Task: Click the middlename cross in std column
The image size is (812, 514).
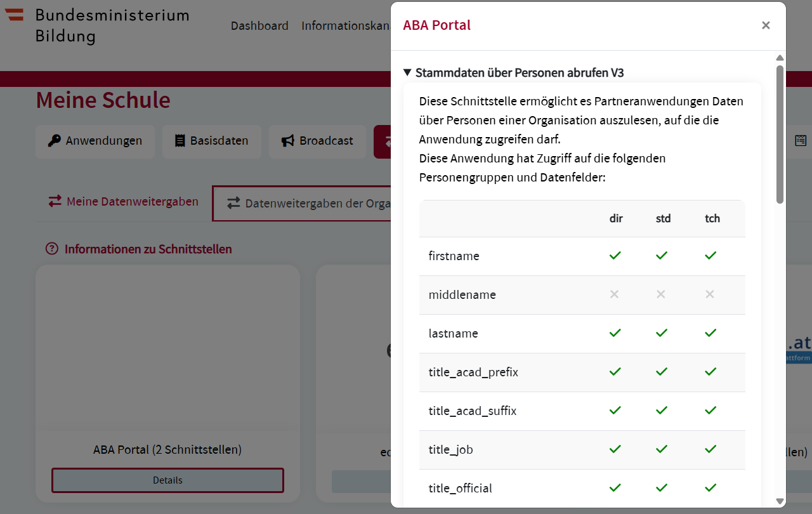Action: (661, 294)
